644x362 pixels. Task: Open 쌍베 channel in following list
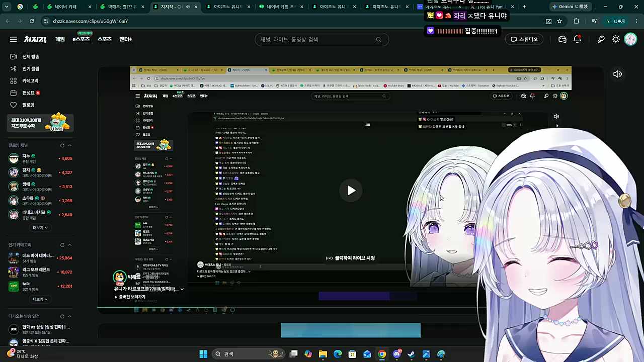[41, 187]
